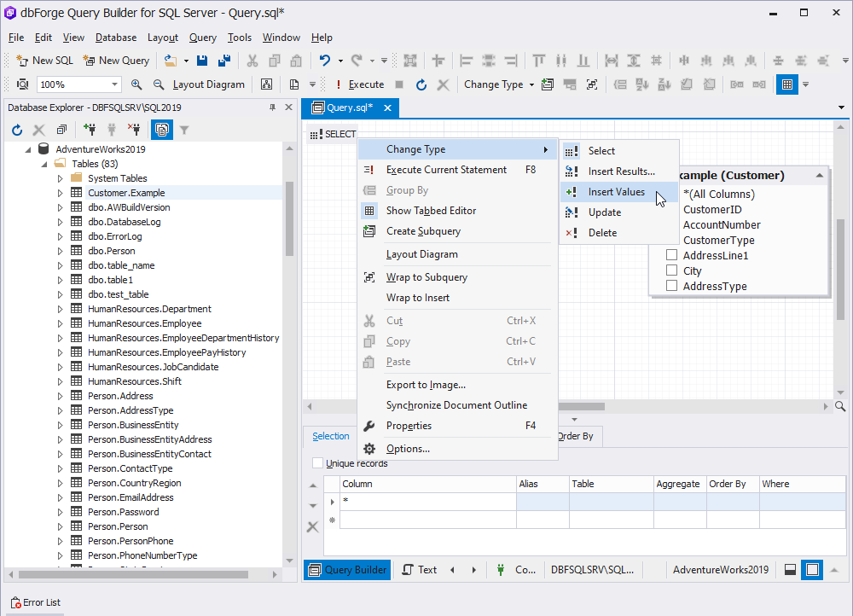Click the Save All icon
The image size is (853, 616).
[x=223, y=61]
